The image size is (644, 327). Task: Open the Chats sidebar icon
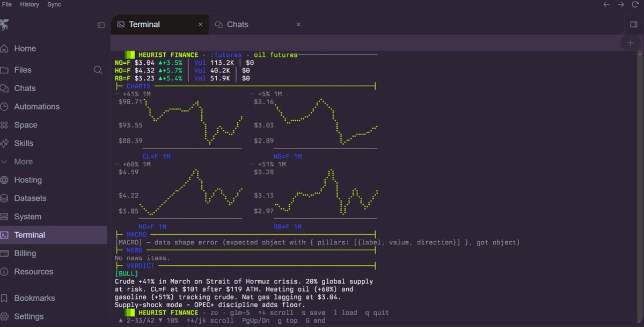click(x=4, y=88)
